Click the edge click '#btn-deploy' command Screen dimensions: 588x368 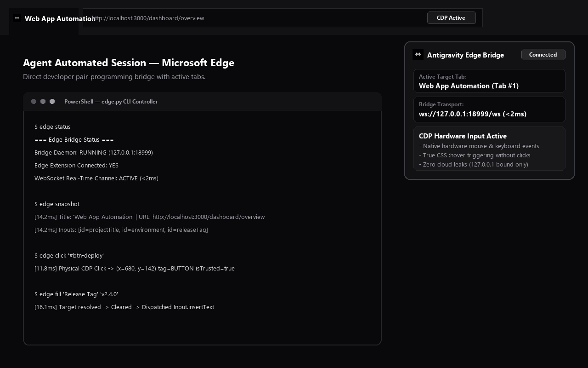tap(69, 255)
